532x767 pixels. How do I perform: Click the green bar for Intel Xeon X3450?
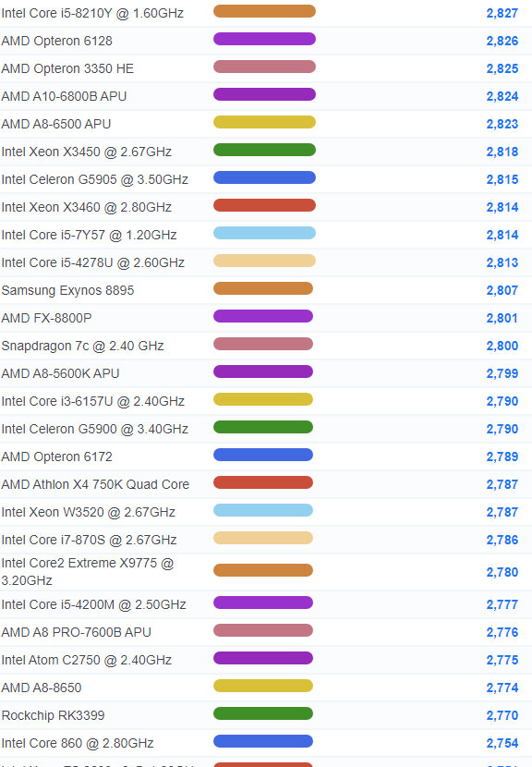point(264,150)
